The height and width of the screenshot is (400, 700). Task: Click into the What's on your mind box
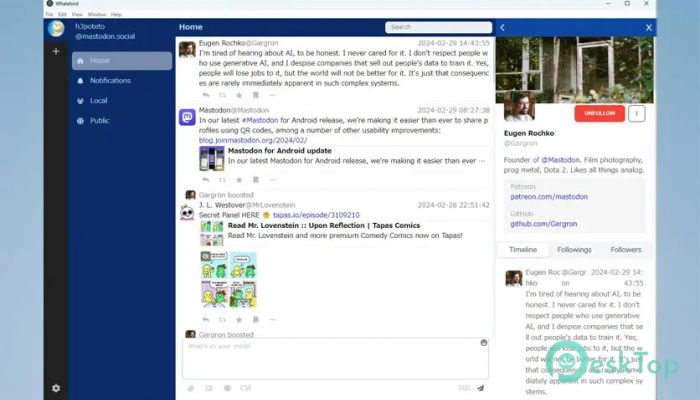click(335, 358)
